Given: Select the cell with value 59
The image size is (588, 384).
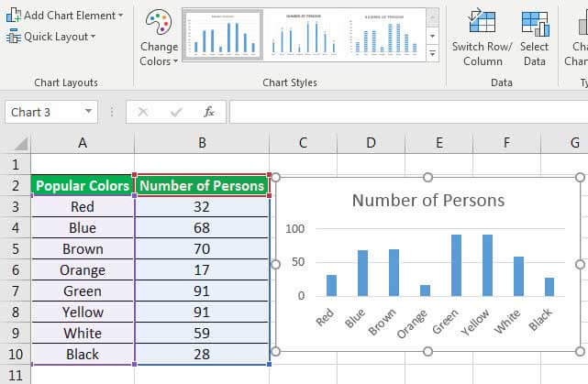Looking at the screenshot, I should [x=202, y=333].
